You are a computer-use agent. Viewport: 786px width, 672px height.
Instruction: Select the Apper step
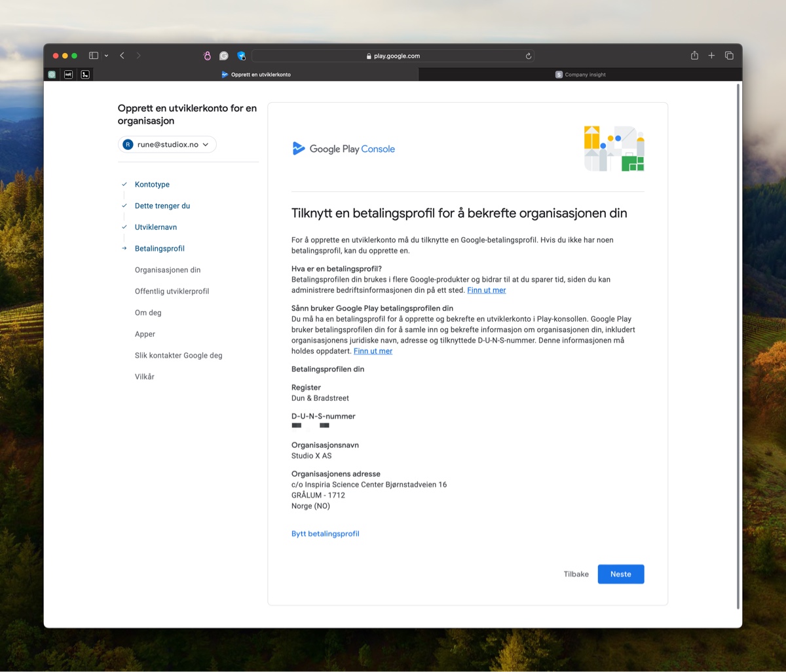click(145, 334)
